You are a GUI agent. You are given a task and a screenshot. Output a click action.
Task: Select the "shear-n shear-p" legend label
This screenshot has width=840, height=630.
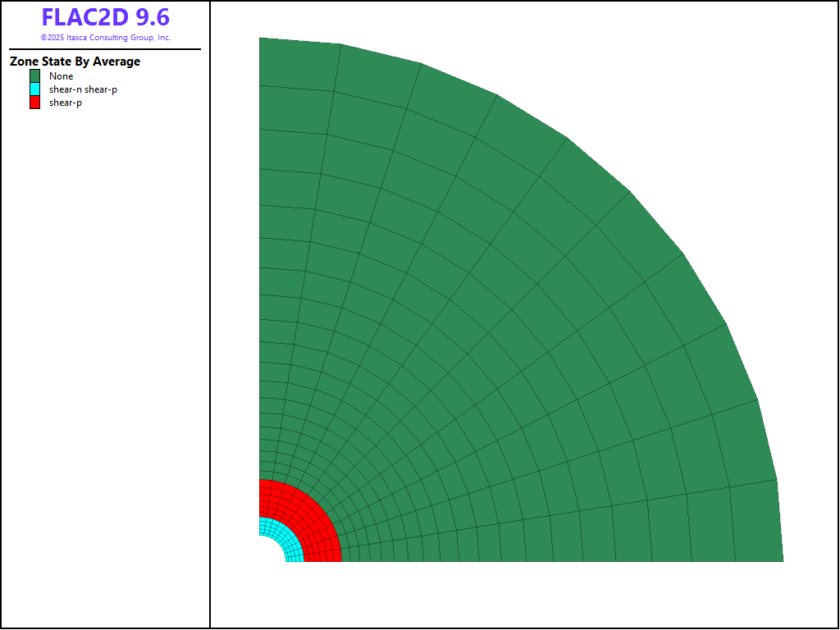83,89
